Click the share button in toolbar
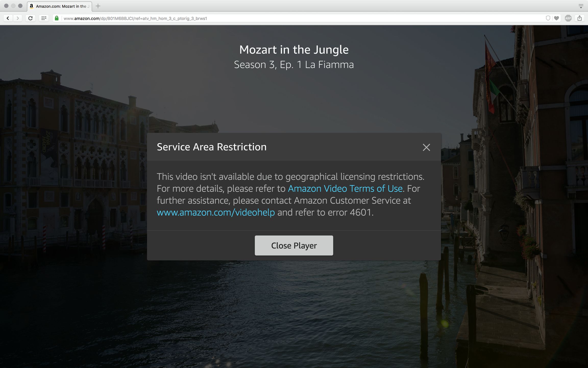Image resolution: width=588 pixels, height=368 pixels. (x=580, y=18)
